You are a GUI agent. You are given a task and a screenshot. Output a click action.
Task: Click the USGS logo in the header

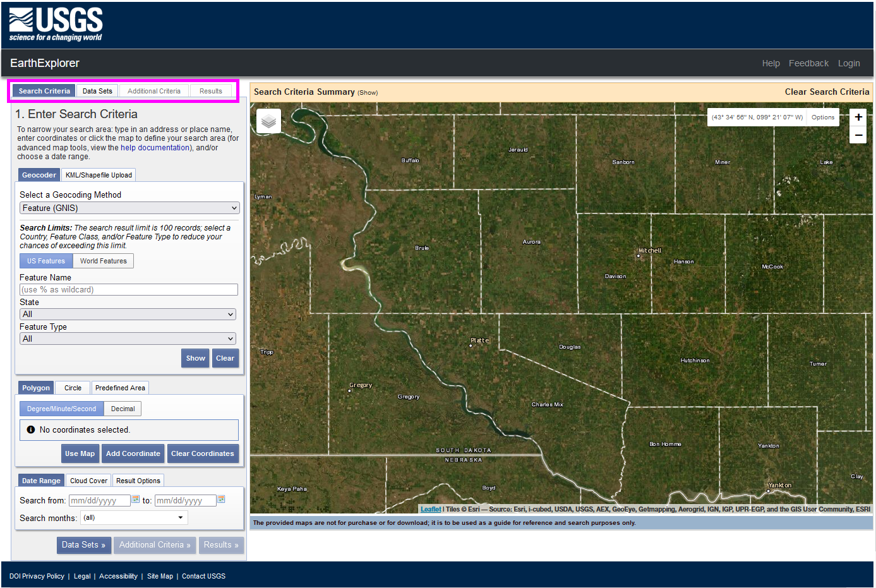tap(54, 24)
